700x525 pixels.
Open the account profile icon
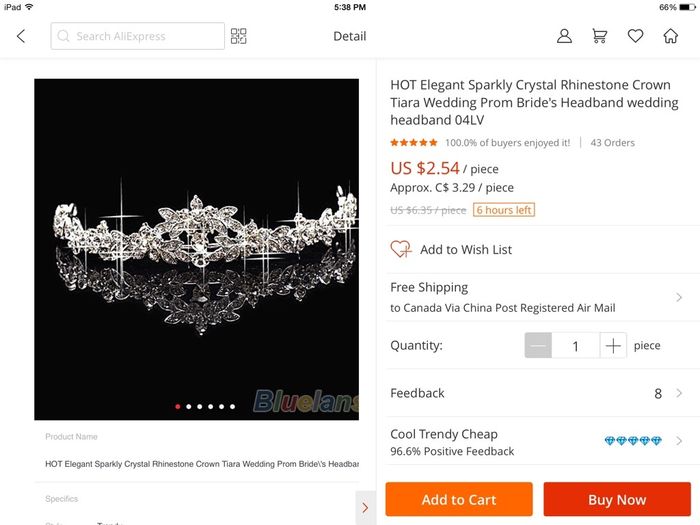coord(565,36)
